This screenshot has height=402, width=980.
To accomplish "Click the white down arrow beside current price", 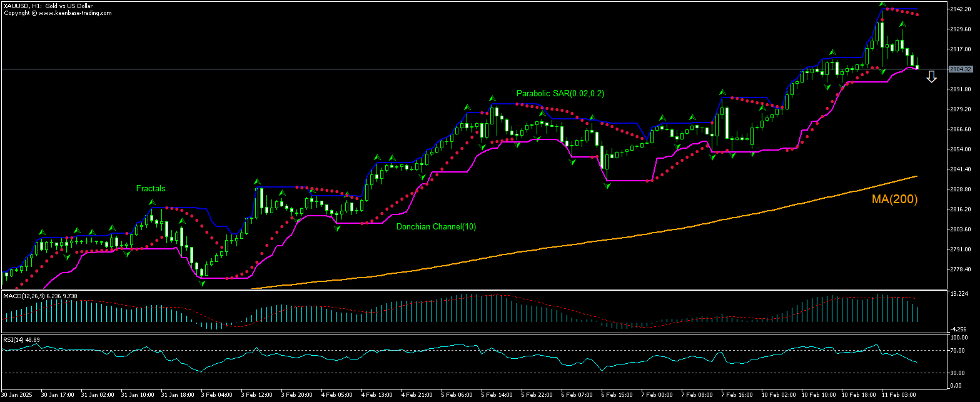I will pyautogui.click(x=931, y=77).
